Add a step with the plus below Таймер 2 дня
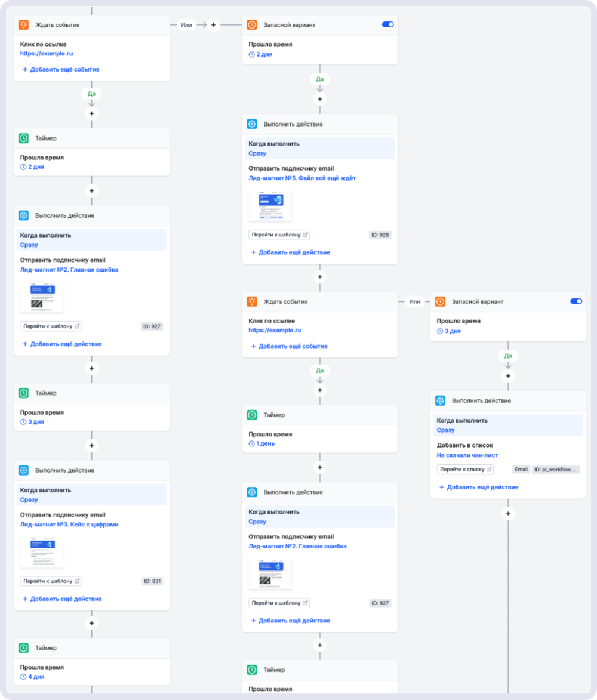The height and width of the screenshot is (700, 597). [x=91, y=190]
